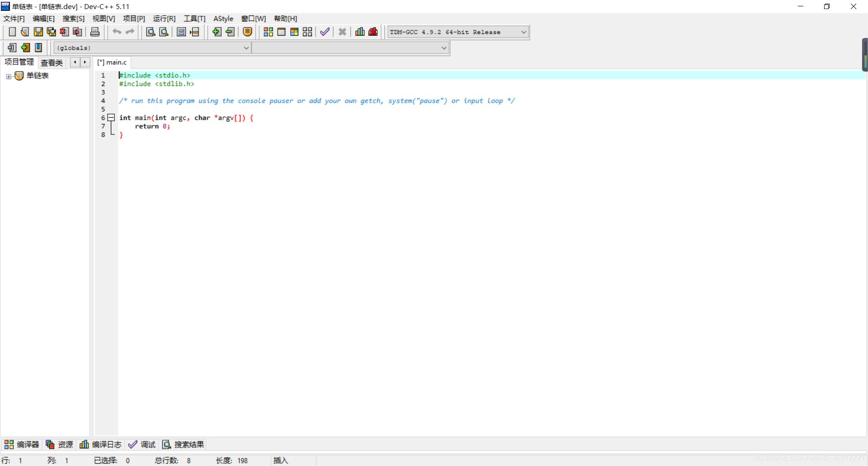
Task: Delete profiling information
Action: coord(373,32)
